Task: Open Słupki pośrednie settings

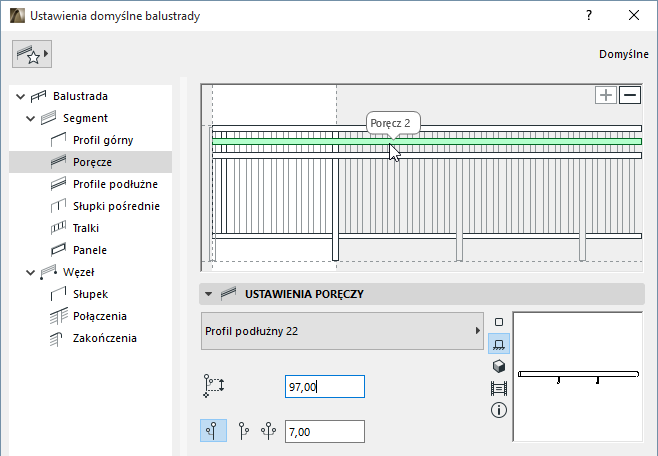Action: 116,206
